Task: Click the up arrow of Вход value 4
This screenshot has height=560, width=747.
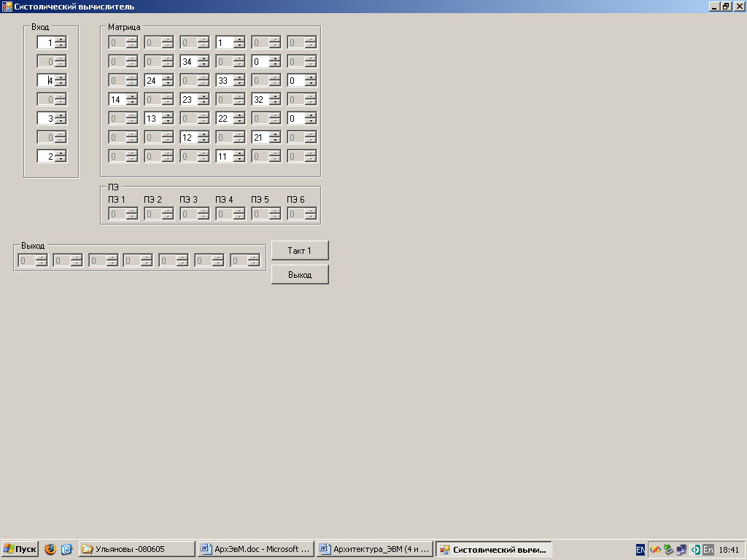Action: pyautogui.click(x=61, y=77)
